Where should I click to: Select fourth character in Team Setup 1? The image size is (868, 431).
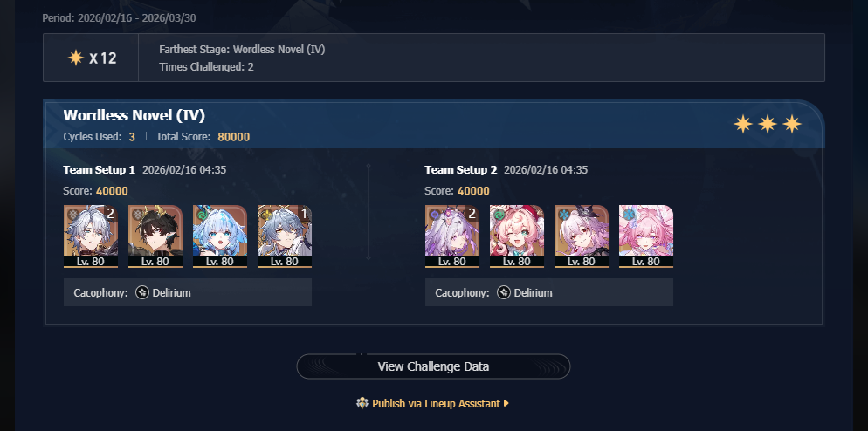tap(285, 236)
